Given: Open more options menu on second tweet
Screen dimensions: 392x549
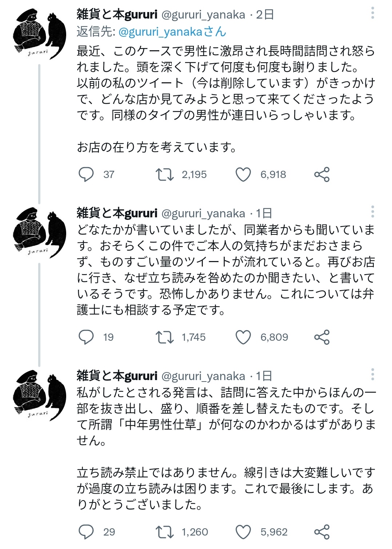Looking at the screenshot, I should pos(373,212).
